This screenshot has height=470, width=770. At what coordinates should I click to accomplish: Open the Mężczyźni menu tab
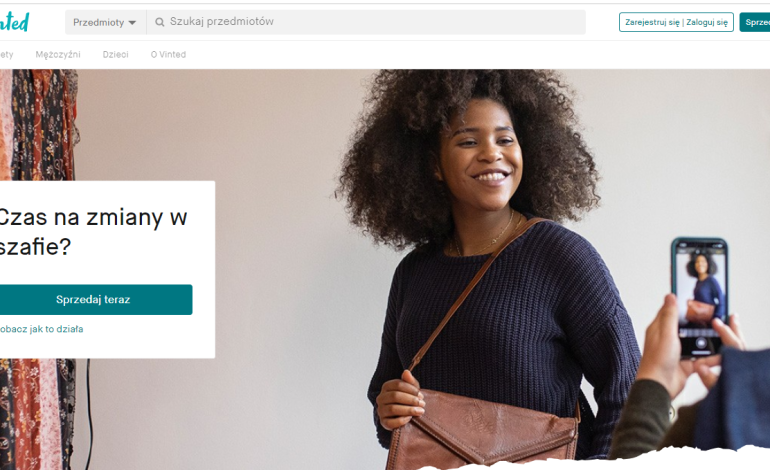(x=58, y=55)
